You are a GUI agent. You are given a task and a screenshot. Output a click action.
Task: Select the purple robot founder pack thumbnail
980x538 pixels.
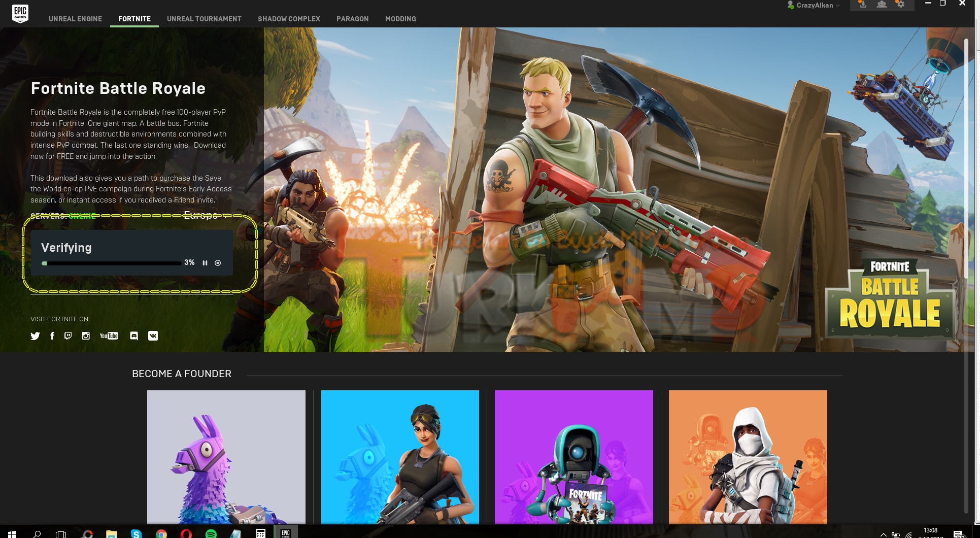(574, 457)
